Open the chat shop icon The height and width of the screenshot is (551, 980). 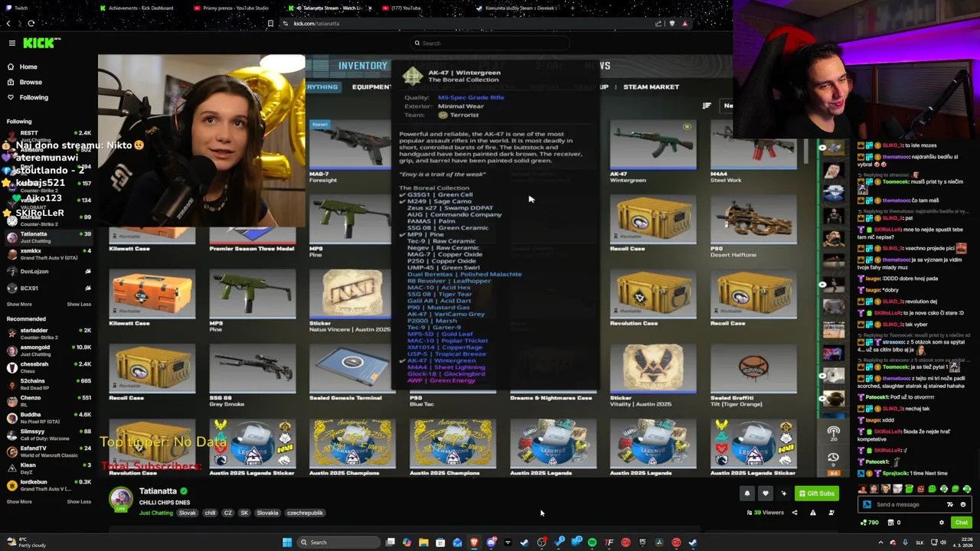890,523
